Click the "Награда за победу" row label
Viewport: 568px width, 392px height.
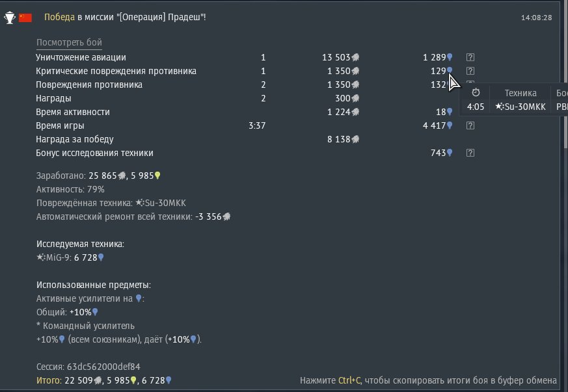coord(75,139)
